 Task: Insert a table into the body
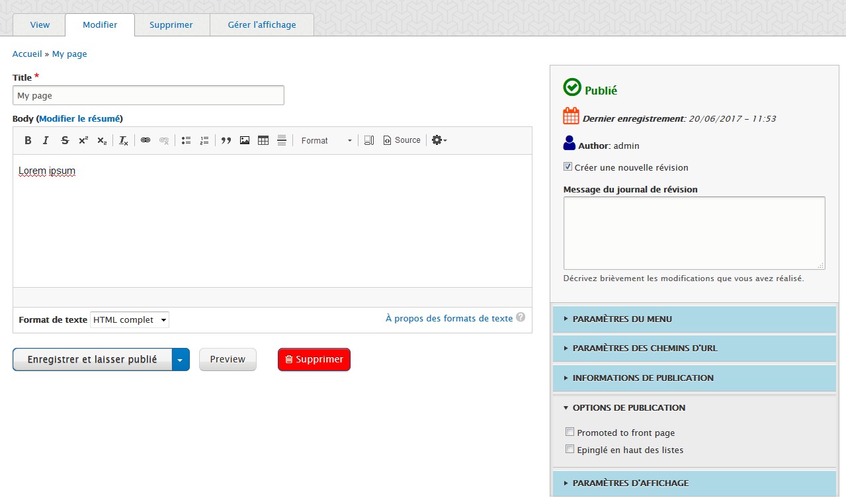263,140
